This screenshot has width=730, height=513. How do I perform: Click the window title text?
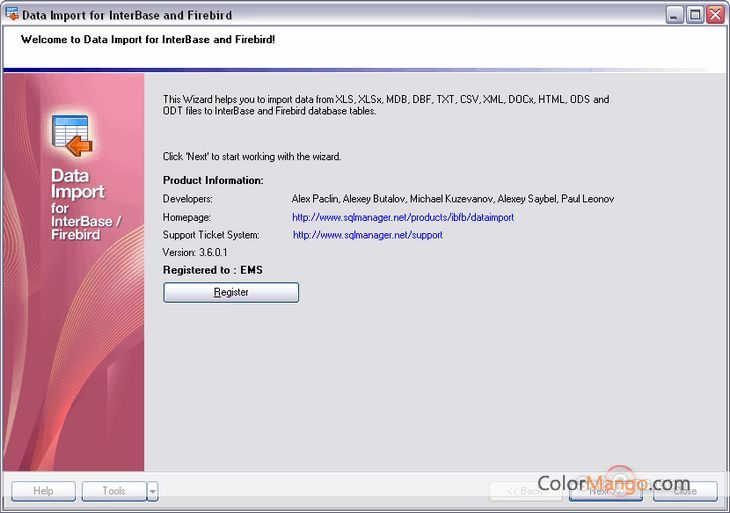tap(127, 15)
